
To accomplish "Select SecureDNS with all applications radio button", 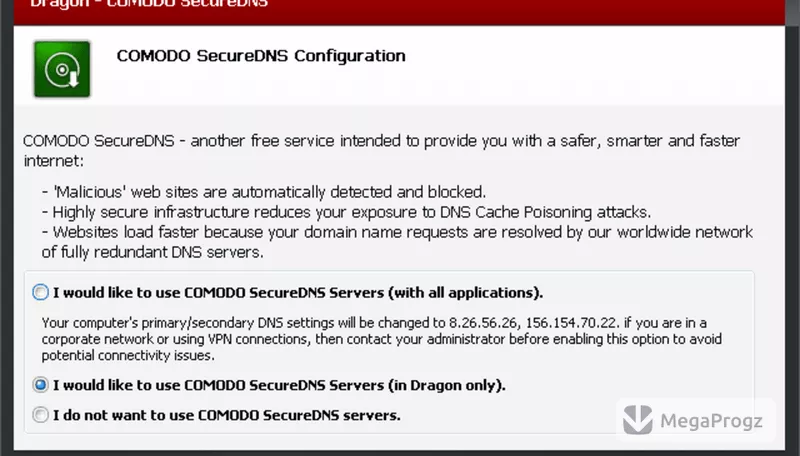I will point(40,292).
